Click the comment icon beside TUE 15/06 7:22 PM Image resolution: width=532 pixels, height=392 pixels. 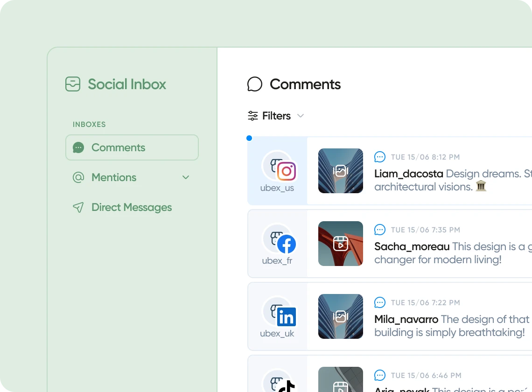tap(380, 302)
